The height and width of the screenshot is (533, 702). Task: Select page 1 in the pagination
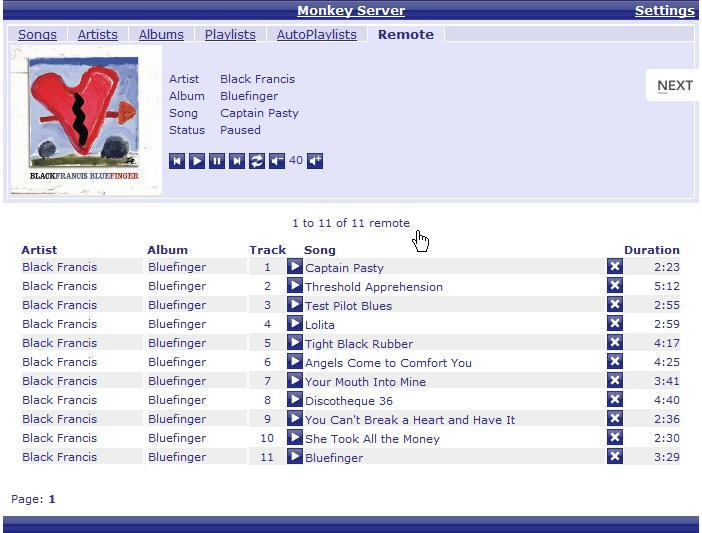coord(52,499)
